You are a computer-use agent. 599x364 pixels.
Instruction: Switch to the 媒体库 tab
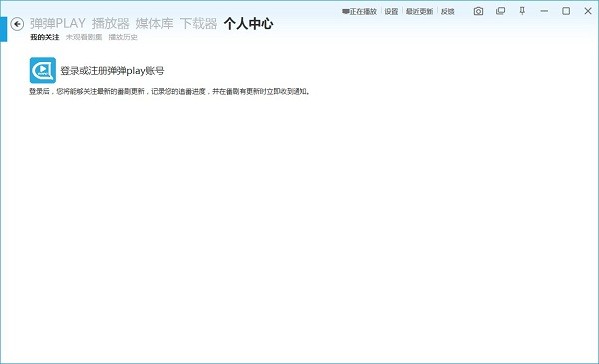point(155,24)
